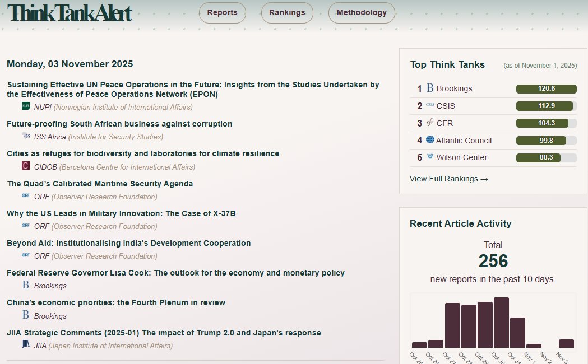The height and width of the screenshot is (364, 588).
Task: Click the ThinkTankAlert site logo
Action: (x=70, y=13)
